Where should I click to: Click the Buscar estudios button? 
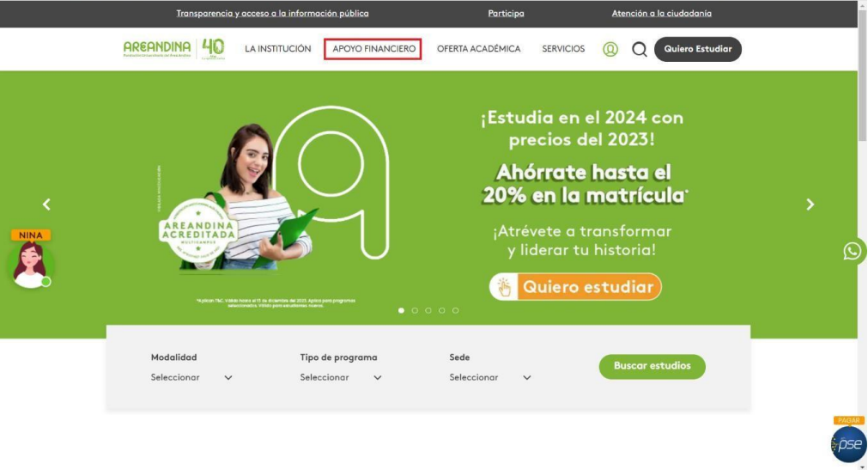[x=652, y=366]
